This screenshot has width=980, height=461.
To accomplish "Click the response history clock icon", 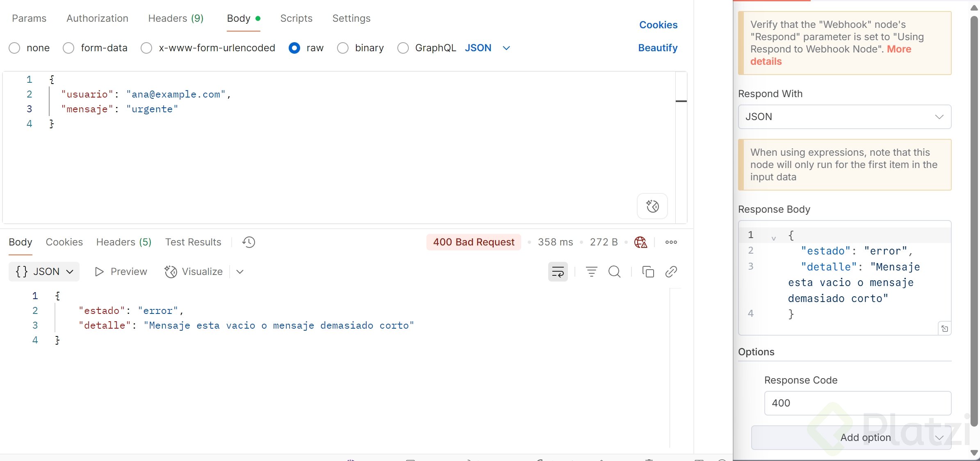I will (248, 242).
